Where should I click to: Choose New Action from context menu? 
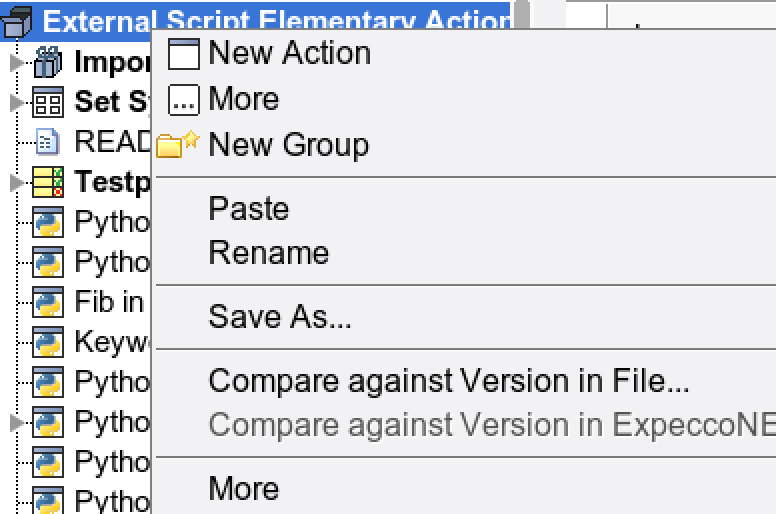(290, 52)
